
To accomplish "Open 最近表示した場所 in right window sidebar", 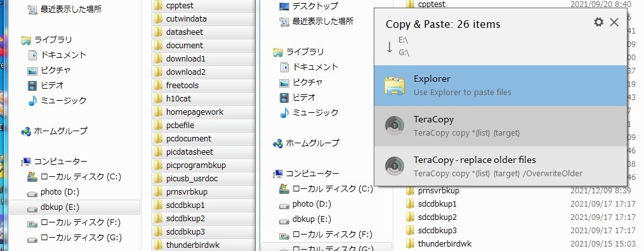I will point(316,22).
